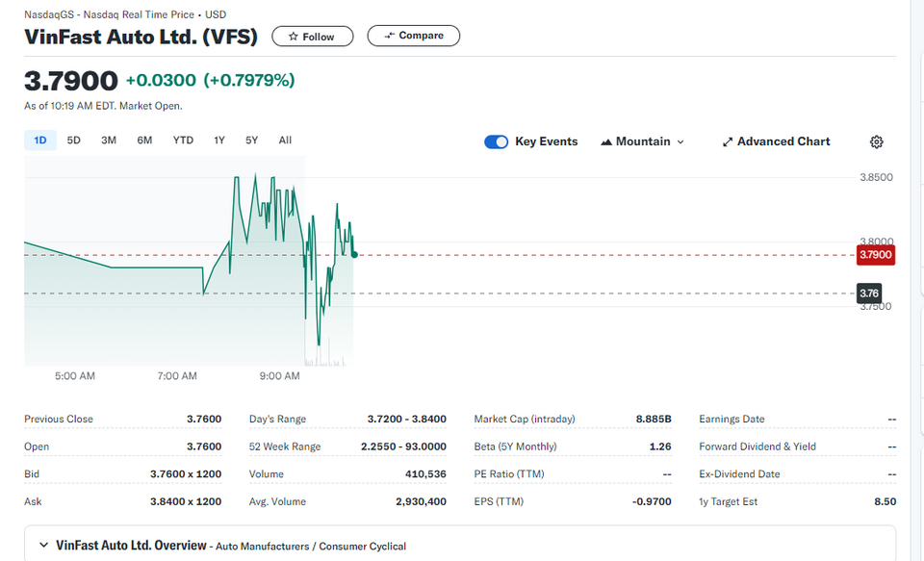
Task: Select the 1D time range tab
Action: coord(40,140)
